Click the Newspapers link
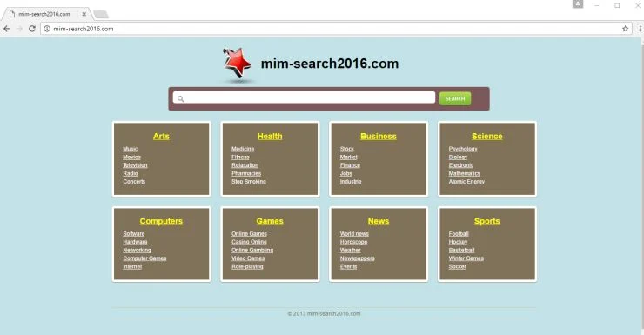The image size is (644, 335). 357,258
